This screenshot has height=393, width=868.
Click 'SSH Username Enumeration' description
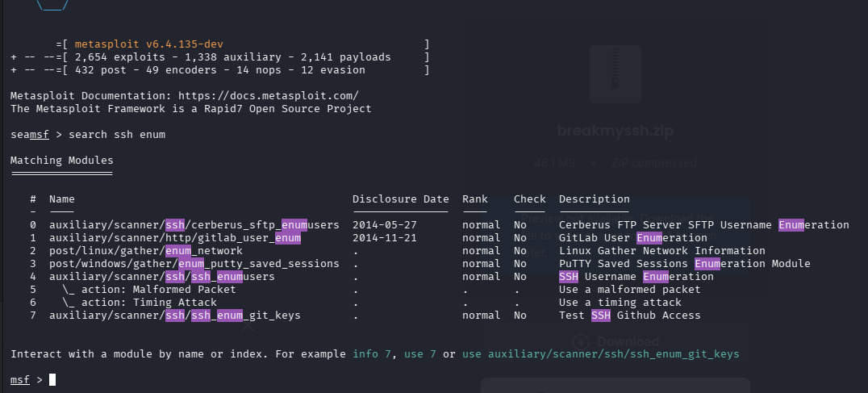636,276
